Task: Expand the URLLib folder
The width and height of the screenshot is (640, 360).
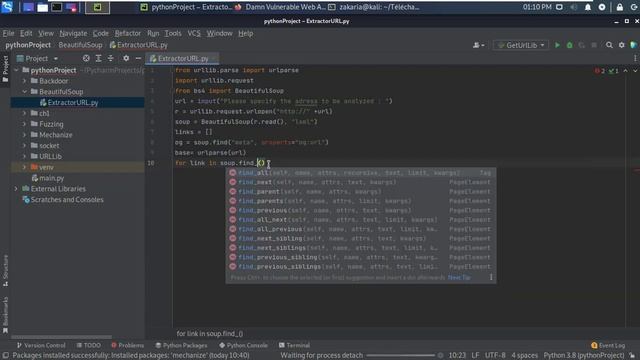Action: click(24, 156)
